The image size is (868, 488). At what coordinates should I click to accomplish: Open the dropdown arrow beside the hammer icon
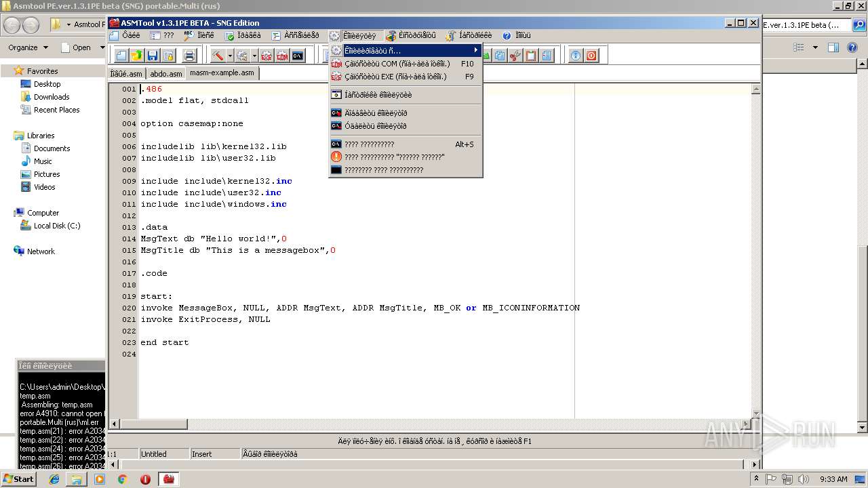coord(230,56)
